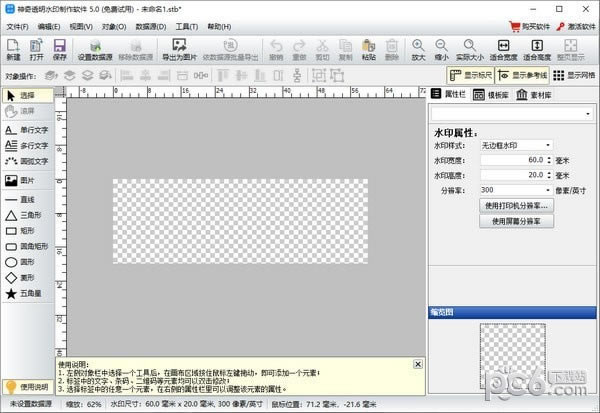Click the 导出为图片 export image icon
Viewport: 600px width, 413px height.
180,48
